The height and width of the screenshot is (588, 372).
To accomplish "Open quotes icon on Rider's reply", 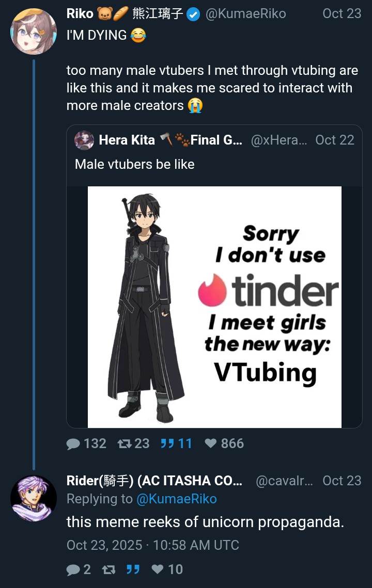I will 133,569.
